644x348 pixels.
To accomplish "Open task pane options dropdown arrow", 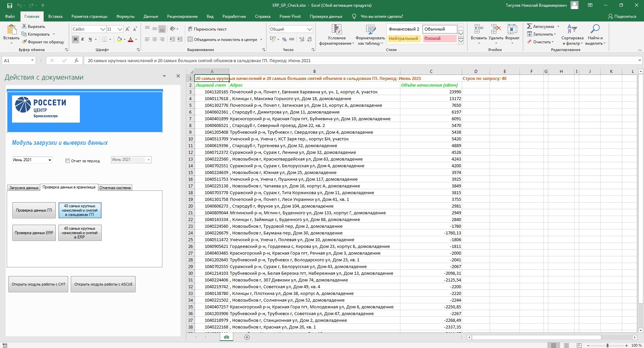I will (x=164, y=76).
